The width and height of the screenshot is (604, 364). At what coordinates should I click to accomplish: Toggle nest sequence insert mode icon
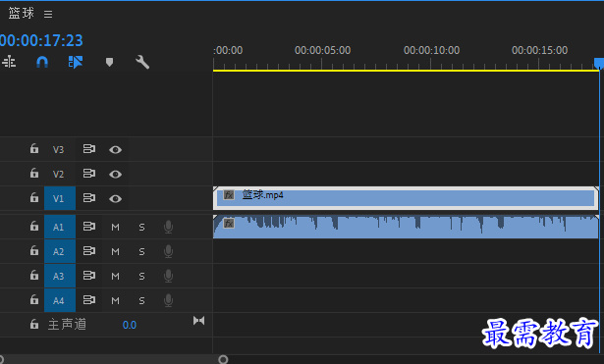click(x=9, y=62)
